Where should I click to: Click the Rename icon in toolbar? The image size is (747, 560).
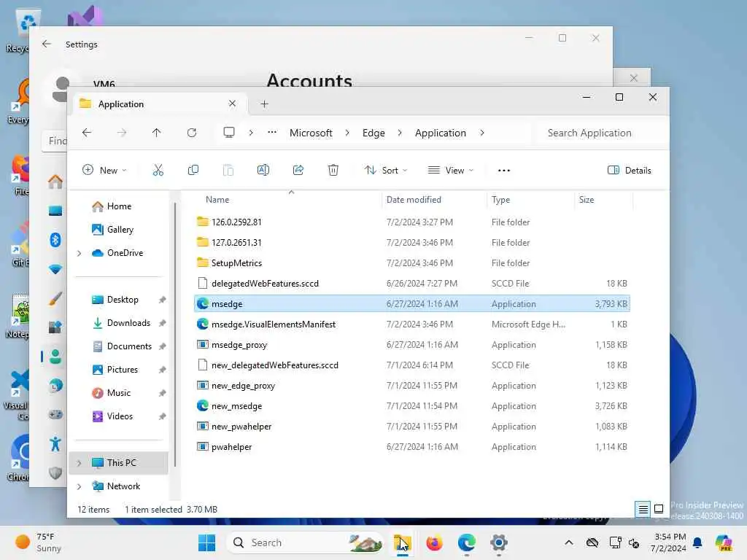[263, 170]
